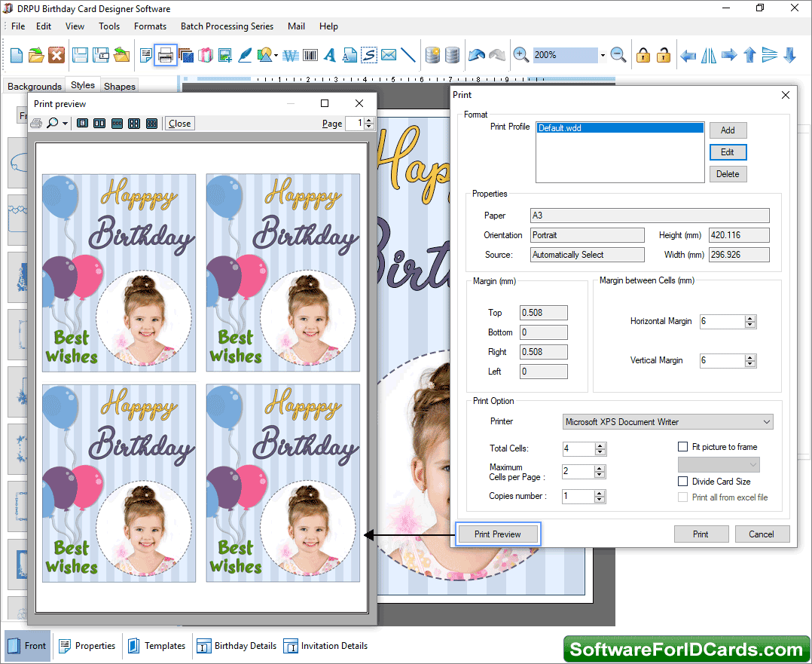Click the Open folder toolbar icon
The image size is (812, 664).
36,55
